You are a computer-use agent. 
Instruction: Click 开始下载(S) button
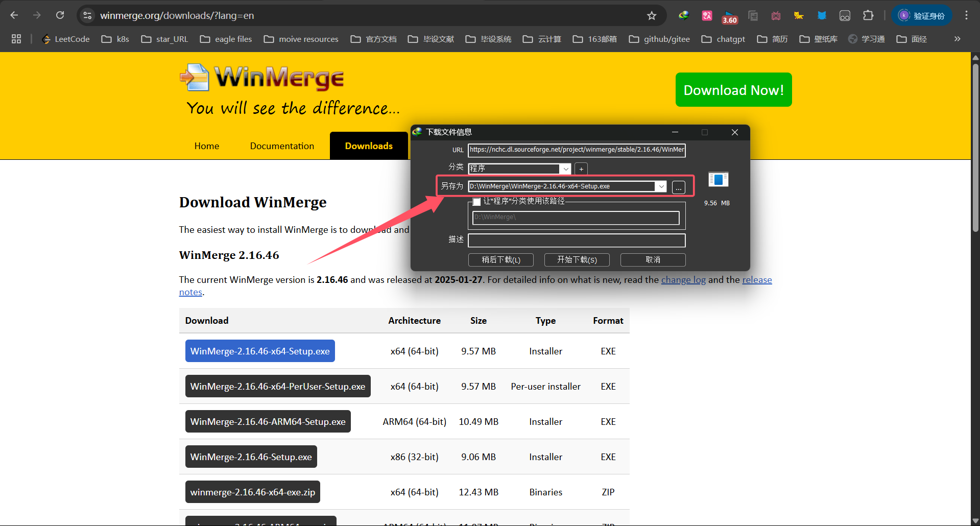point(577,259)
